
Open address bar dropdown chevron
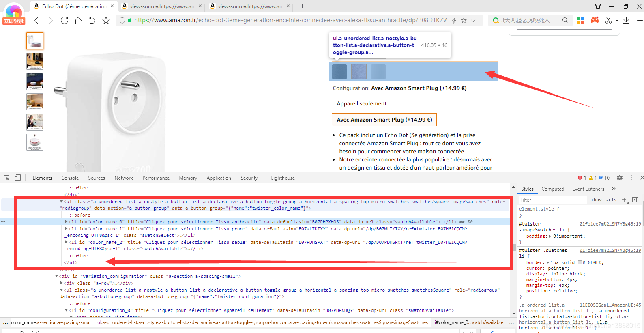(x=473, y=20)
